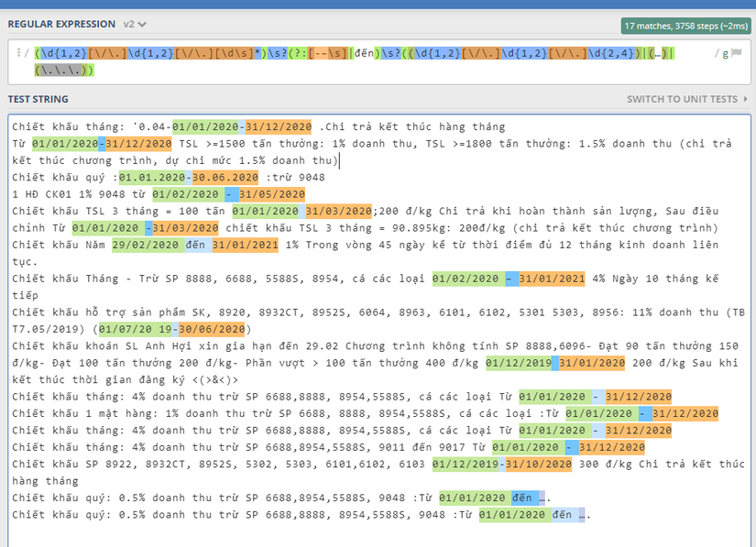The image size is (756, 547).
Task: Switch to unit tests
Action: click(687, 99)
